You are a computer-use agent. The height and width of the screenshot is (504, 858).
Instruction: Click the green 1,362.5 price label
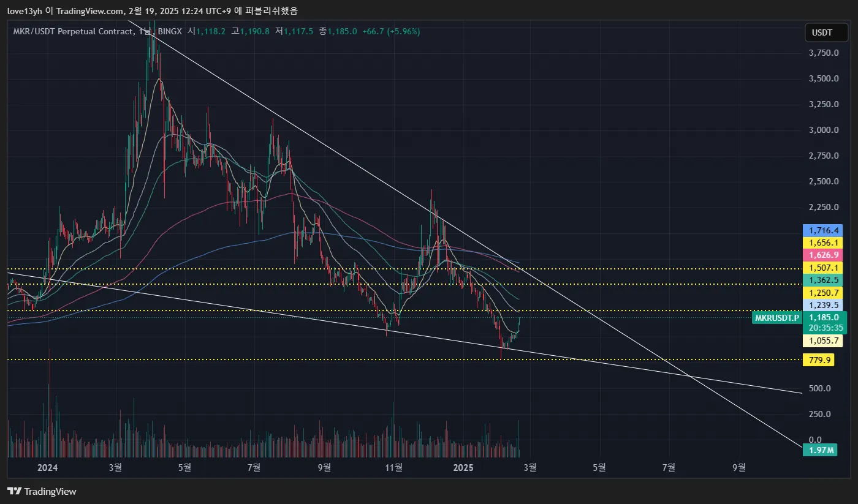pos(823,280)
